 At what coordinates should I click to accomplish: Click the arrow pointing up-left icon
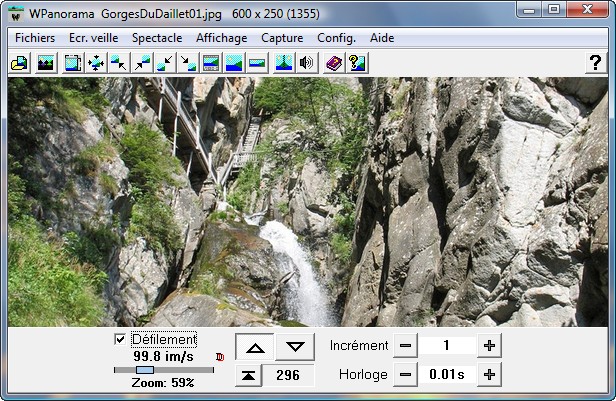(119, 63)
